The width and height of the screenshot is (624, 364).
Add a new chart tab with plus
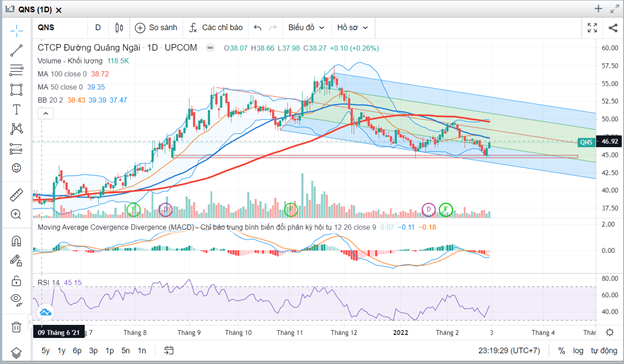598,9
